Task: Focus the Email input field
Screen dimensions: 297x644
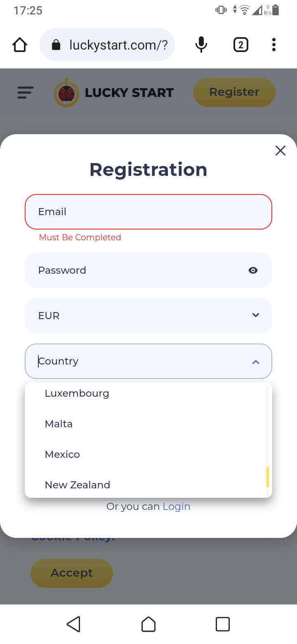Action: click(148, 212)
